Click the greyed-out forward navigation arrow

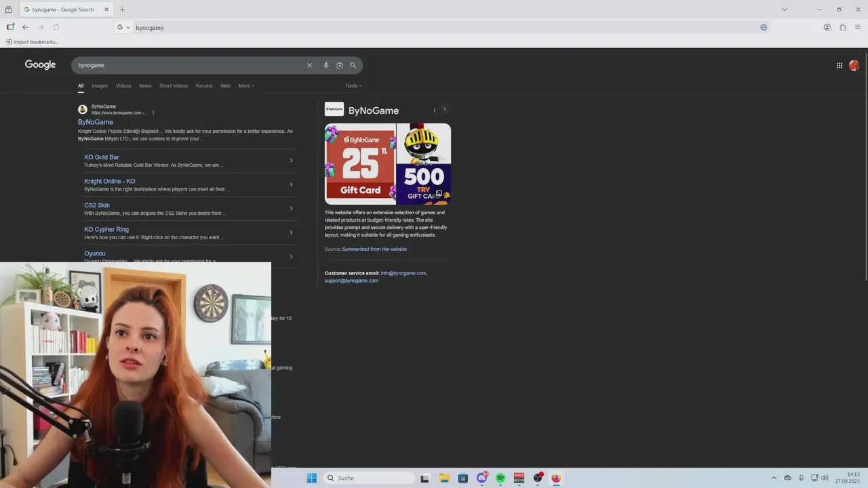(41, 27)
